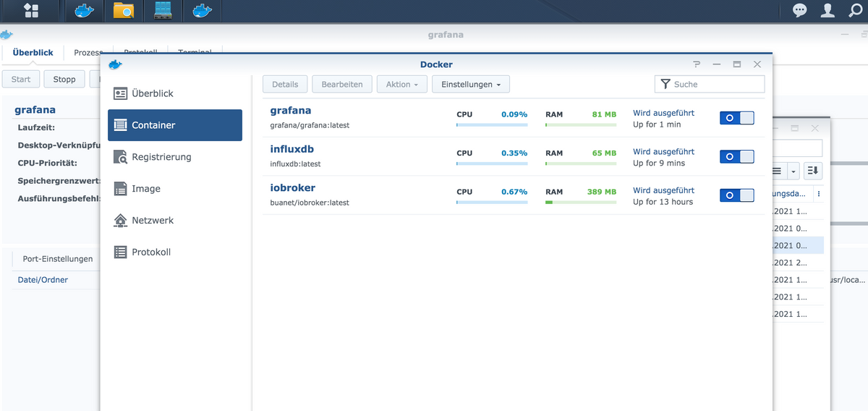Click the list view icon in the background window
This screenshot has width=868, height=411.
[777, 171]
